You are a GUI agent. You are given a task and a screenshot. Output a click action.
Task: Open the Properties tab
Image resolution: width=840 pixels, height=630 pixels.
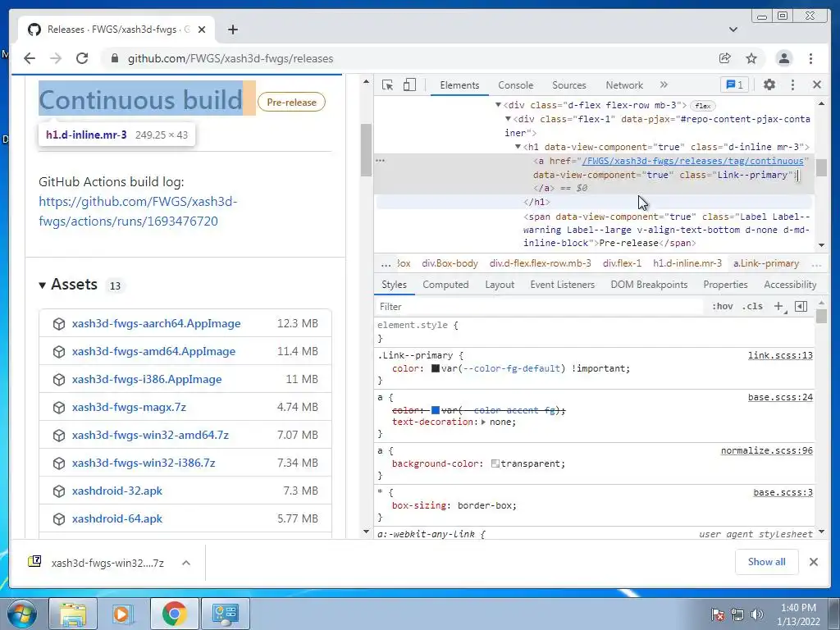coord(725,285)
